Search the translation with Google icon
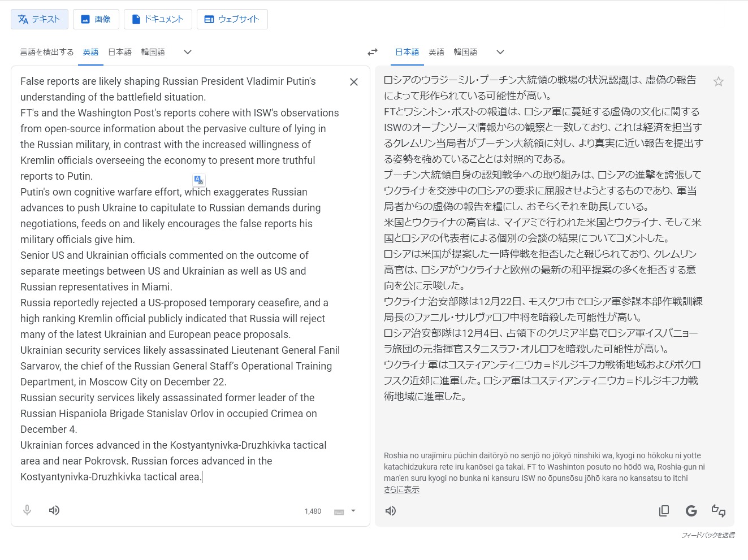The image size is (748, 560). (x=691, y=511)
